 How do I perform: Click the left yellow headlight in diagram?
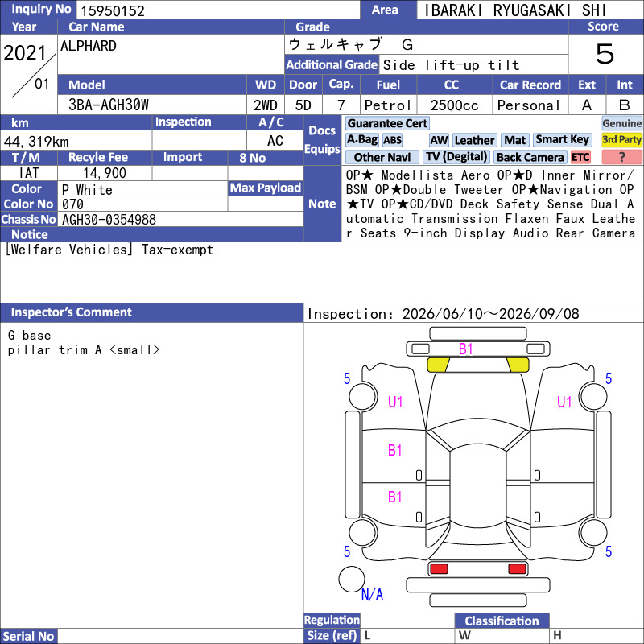pyautogui.click(x=438, y=365)
